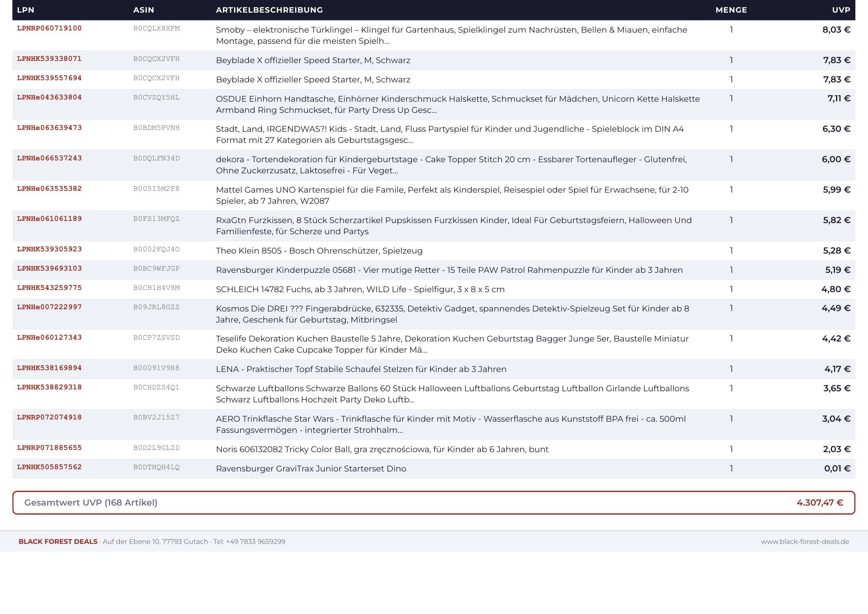Click the price 4,80 €
This screenshot has width=868, height=614.
(x=836, y=289)
